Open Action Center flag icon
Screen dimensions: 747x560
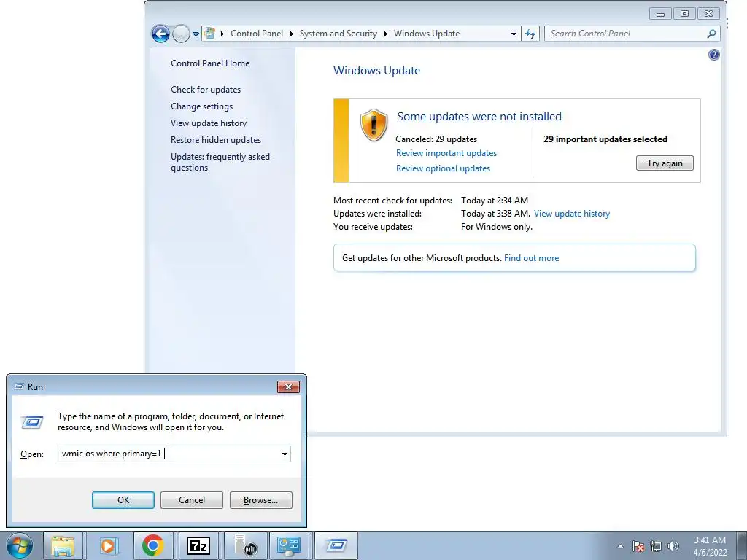(638, 546)
